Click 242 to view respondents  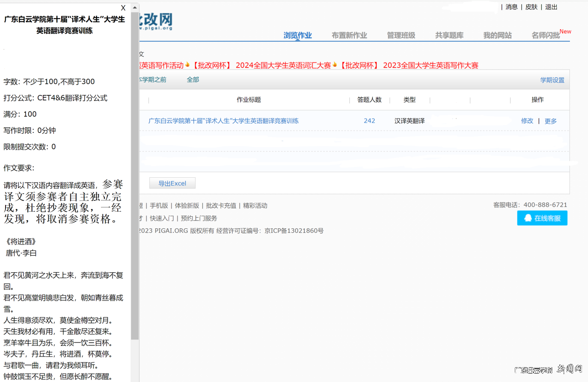pyautogui.click(x=369, y=120)
